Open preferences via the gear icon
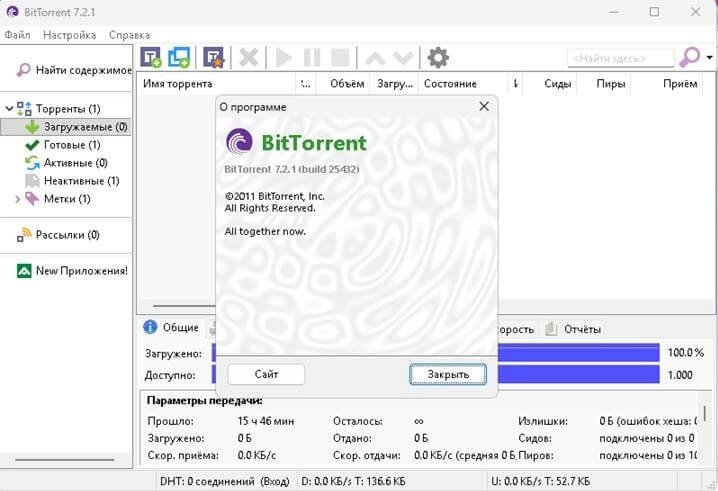Image resolution: width=718 pixels, height=491 pixels. [x=438, y=58]
